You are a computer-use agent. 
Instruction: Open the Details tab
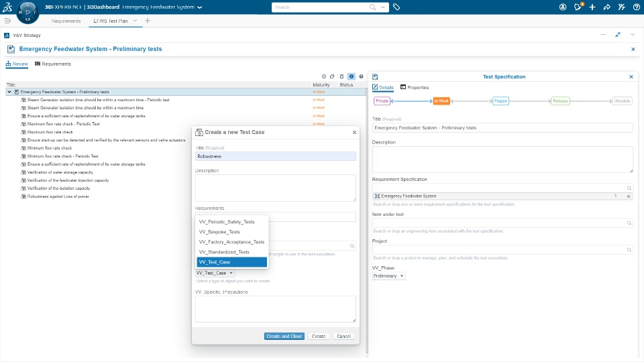[x=383, y=87]
